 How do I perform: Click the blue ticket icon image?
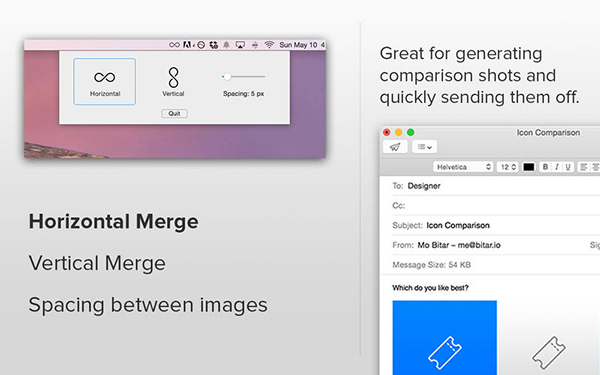coord(445,338)
